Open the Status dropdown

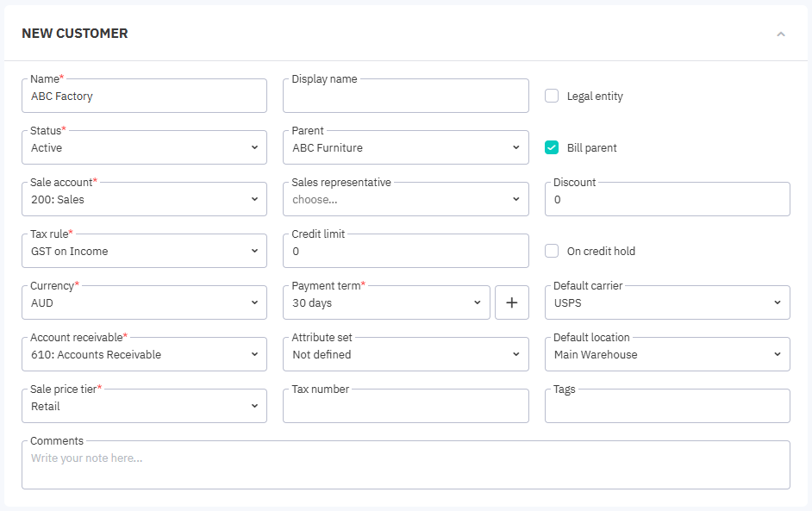(x=144, y=148)
